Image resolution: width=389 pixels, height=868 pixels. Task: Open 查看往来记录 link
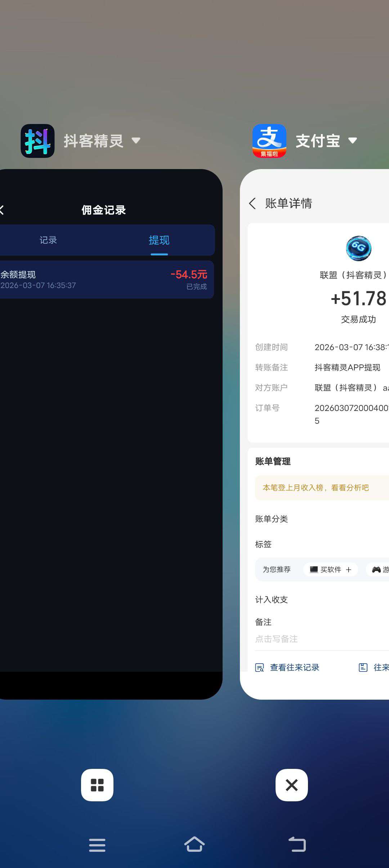pyautogui.click(x=287, y=668)
